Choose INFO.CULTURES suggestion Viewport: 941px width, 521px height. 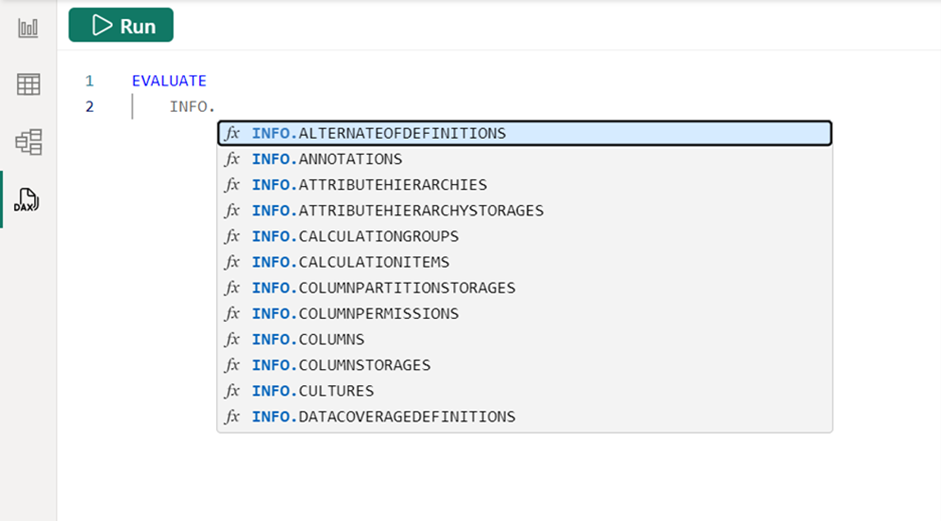[525, 391]
